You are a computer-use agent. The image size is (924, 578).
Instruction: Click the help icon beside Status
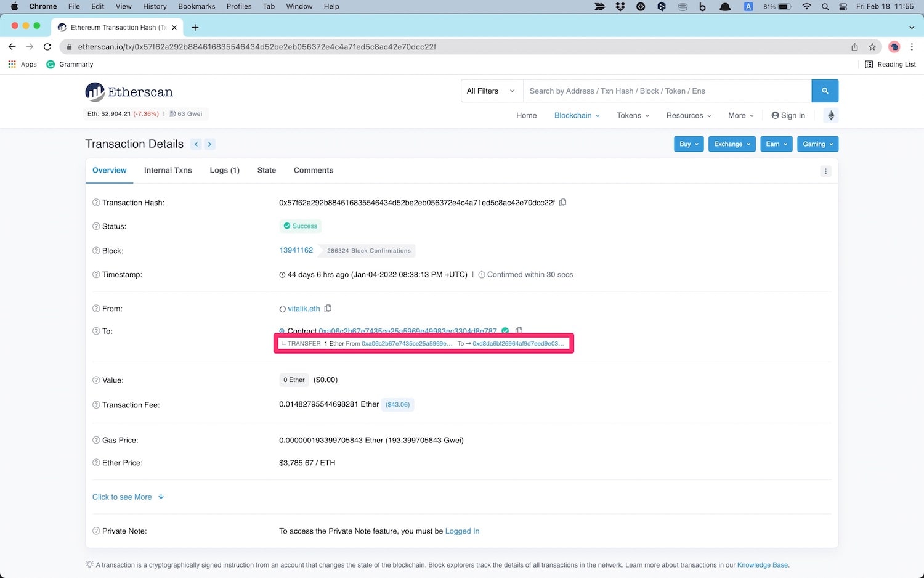[96, 226]
